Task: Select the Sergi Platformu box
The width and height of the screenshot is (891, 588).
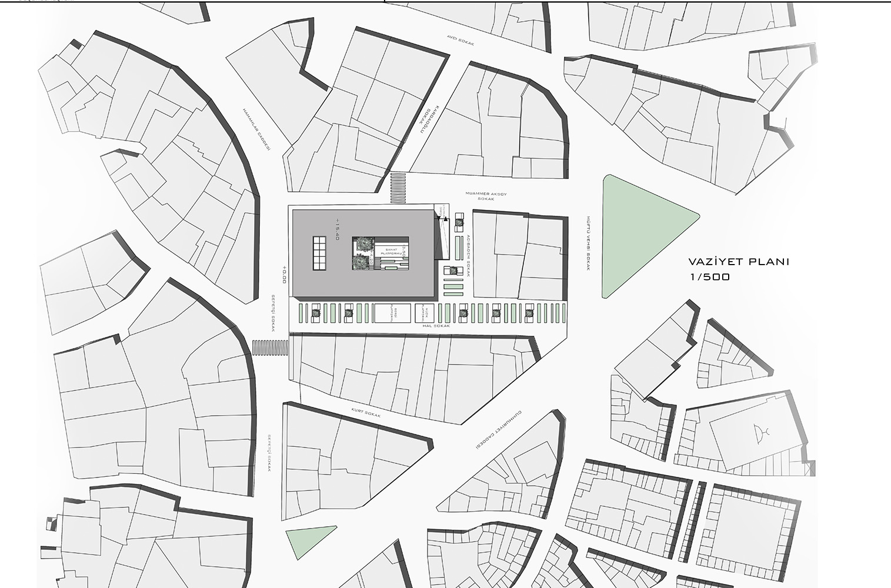Action: coord(392,313)
